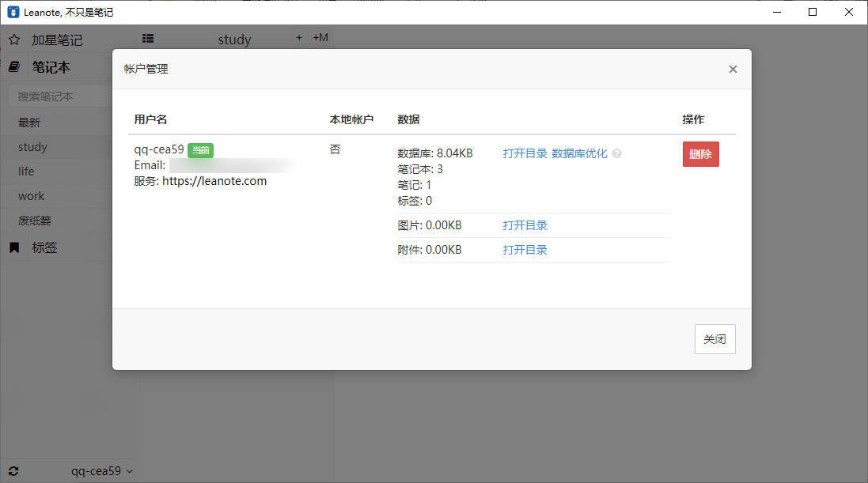Open the 图片 directory link
Screen dimensions: 868x483
525,225
